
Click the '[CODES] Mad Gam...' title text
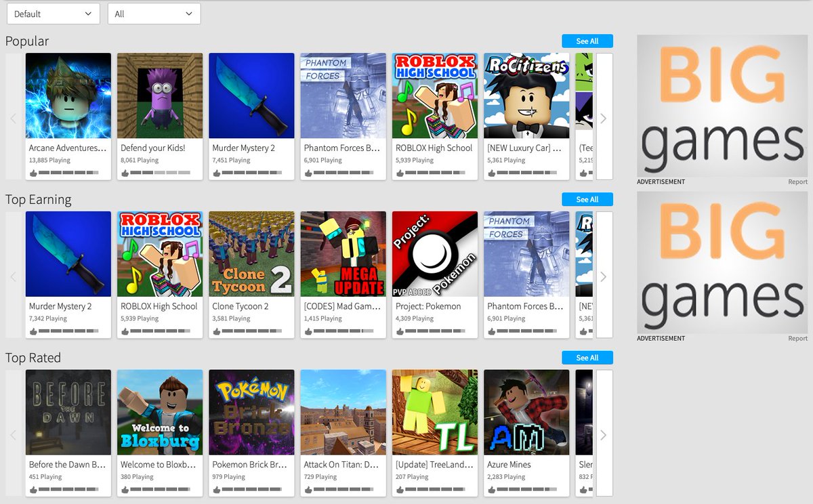342,306
